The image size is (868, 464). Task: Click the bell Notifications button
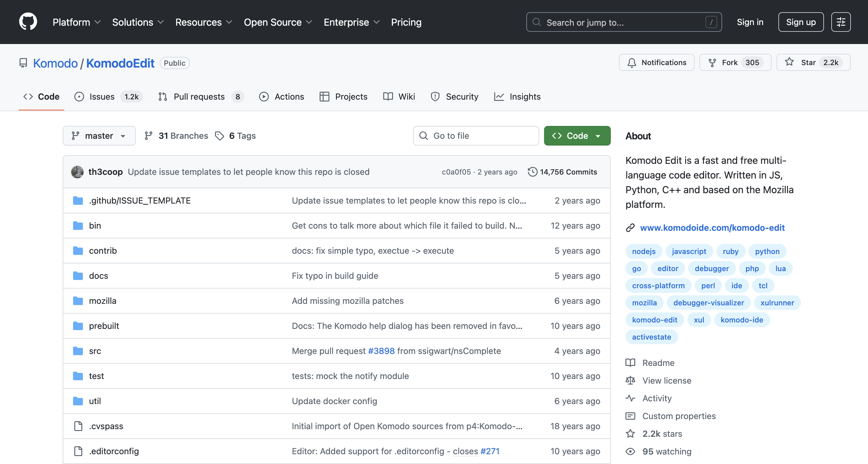pyautogui.click(x=656, y=63)
